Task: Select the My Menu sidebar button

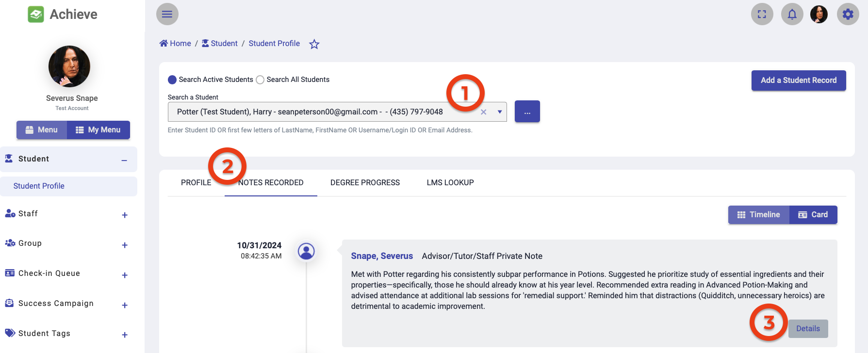Action: pos(98,130)
